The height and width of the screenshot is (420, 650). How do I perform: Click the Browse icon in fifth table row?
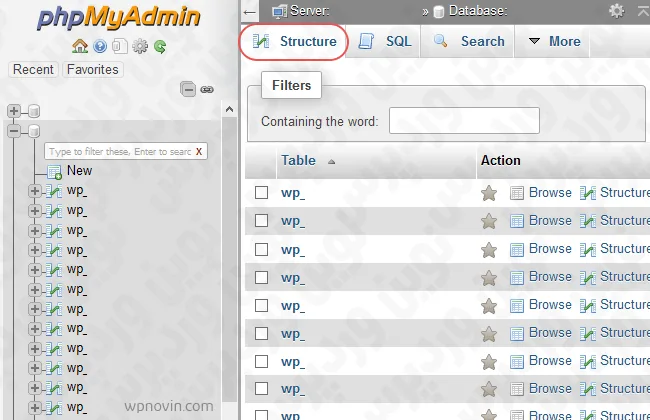[x=517, y=306]
